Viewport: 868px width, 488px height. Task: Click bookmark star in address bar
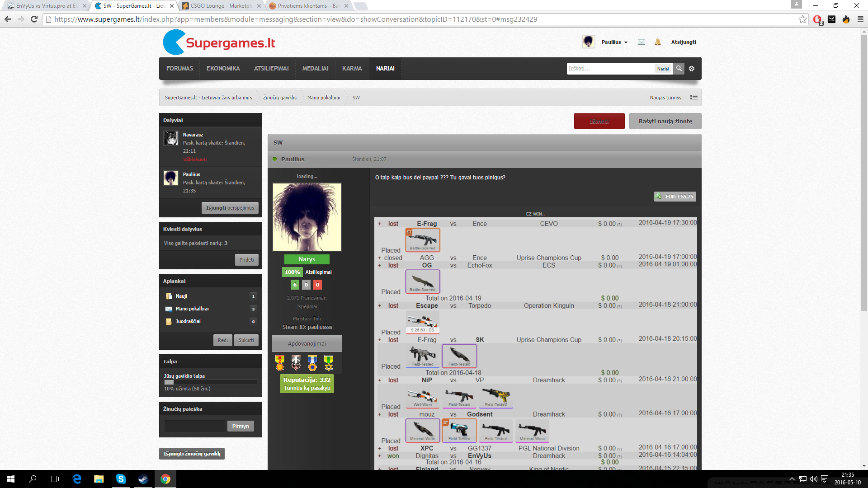(x=802, y=19)
